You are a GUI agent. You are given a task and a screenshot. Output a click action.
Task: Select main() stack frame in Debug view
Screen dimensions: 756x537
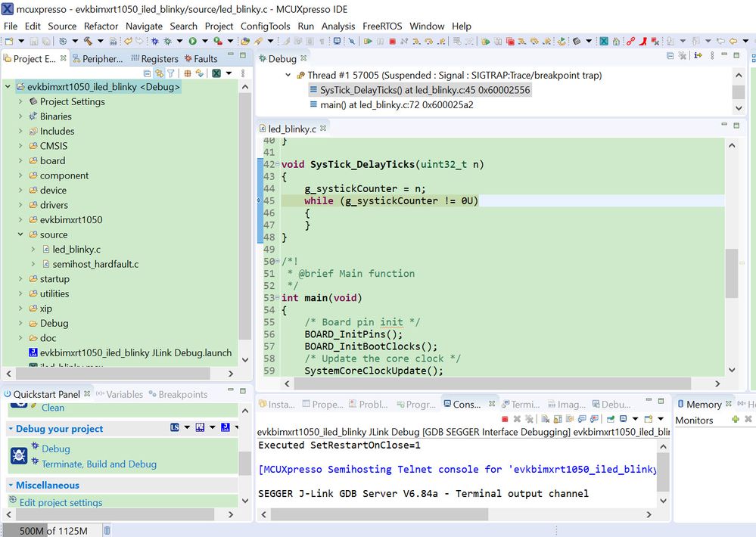[397, 104]
